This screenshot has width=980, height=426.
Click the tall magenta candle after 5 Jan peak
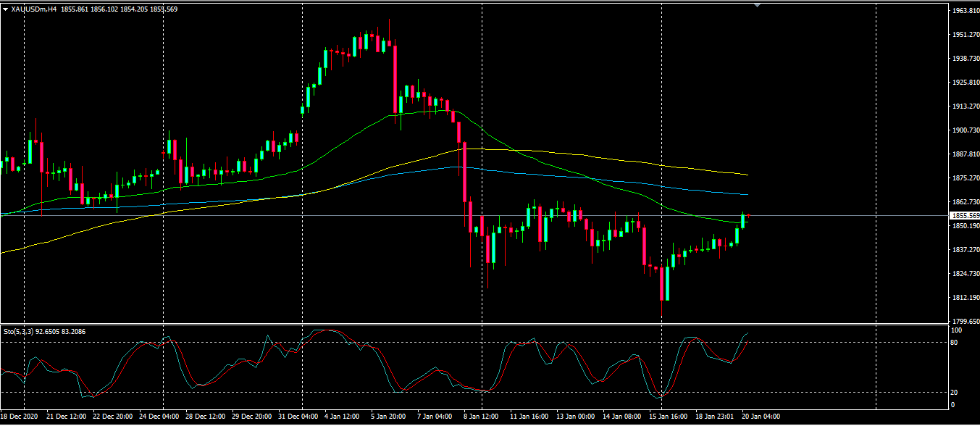pos(395,78)
